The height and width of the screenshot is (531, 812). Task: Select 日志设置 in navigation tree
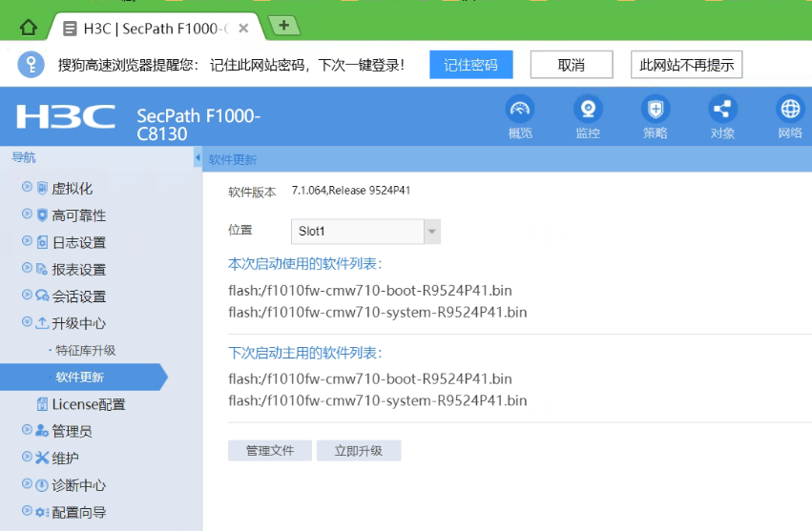[78, 242]
